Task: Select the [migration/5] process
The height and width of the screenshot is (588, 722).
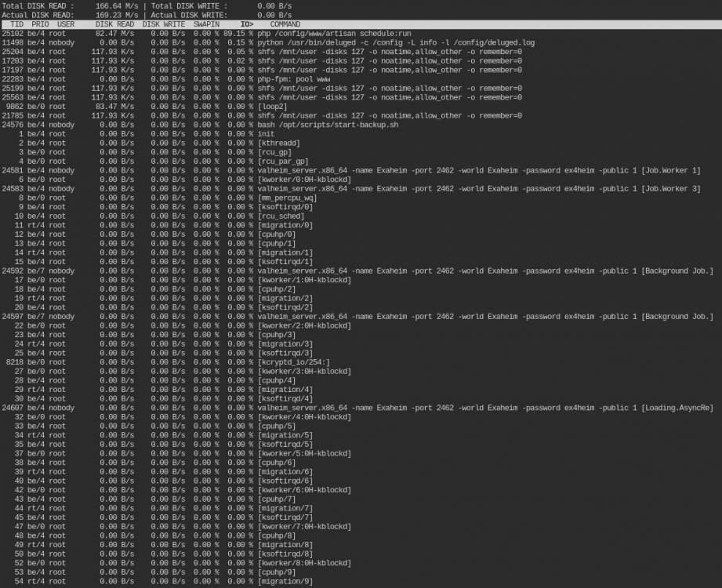Action: (285, 436)
